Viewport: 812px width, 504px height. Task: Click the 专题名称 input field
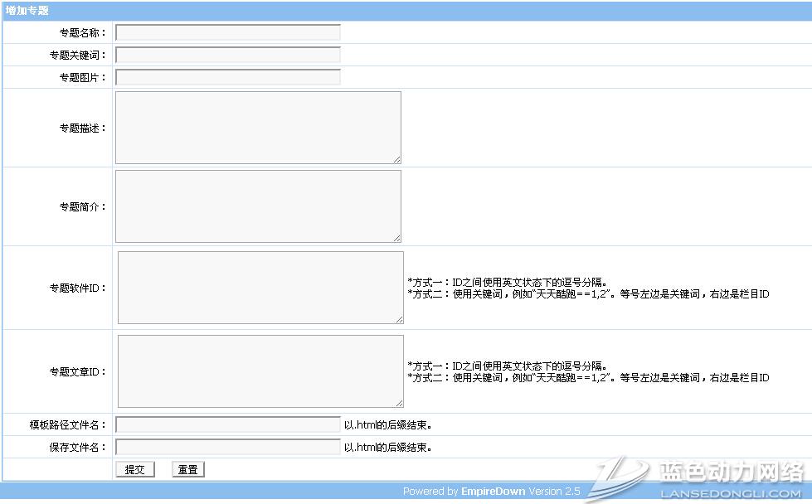[x=227, y=33]
